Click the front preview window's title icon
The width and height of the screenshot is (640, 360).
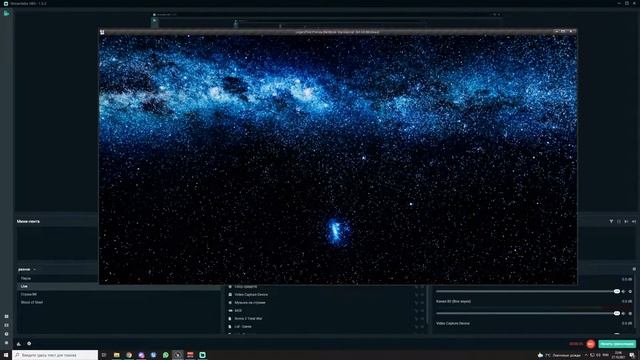(x=102, y=32)
